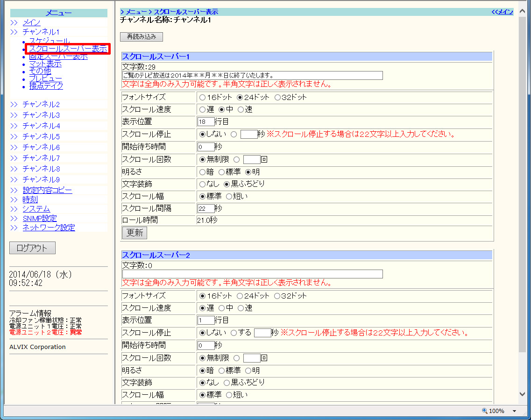Screen dimensions: 531x420
Task: Expand チャンネル3 in the menu
Action: coord(41,115)
